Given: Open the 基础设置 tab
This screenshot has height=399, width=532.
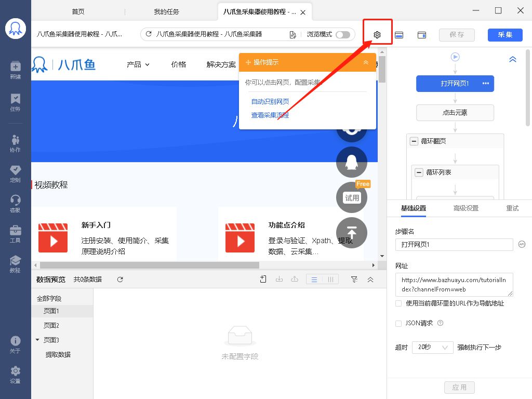Looking at the screenshot, I should tap(413, 208).
